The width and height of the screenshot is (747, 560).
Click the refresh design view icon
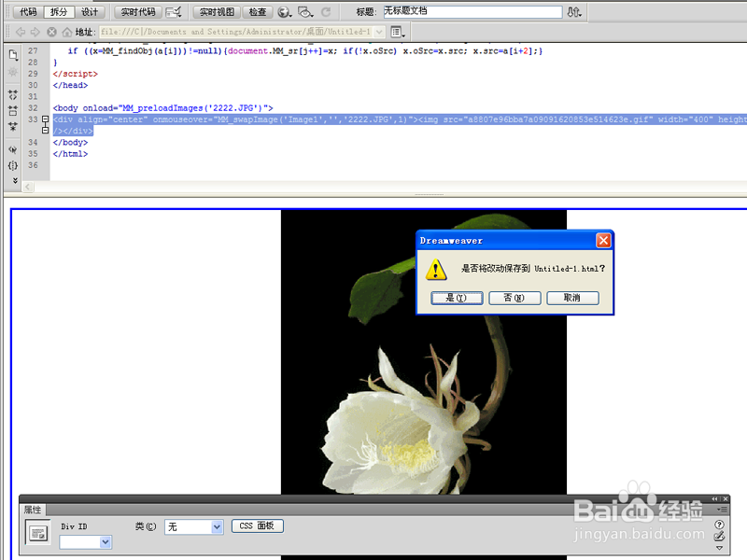326,12
